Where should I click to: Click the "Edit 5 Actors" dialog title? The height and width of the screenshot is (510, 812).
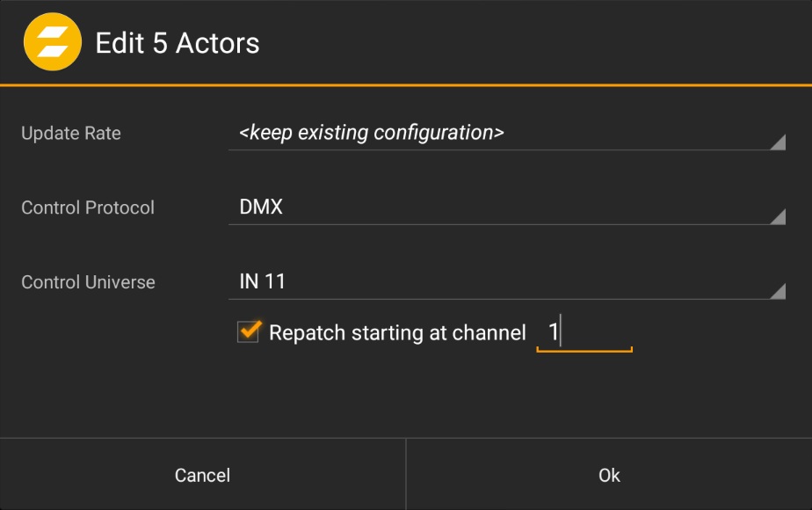tap(177, 43)
